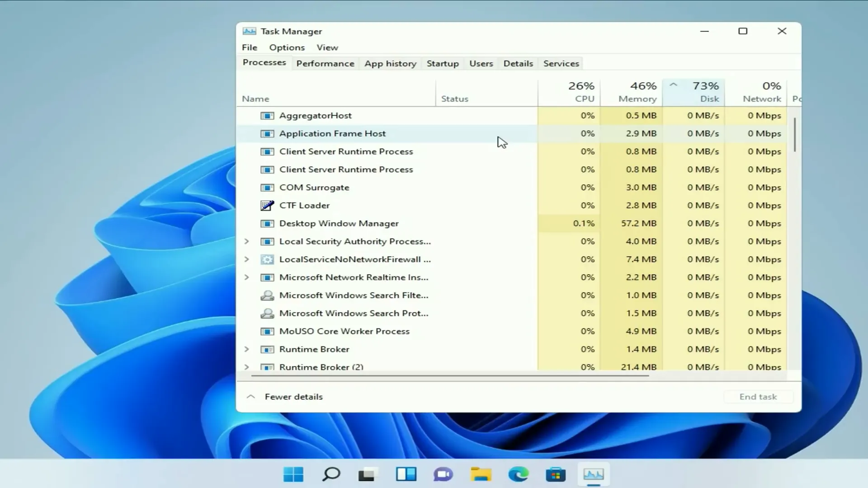Viewport: 868px width, 488px height.
Task: Click the Task Manager title bar icon
Action: [249, 31]
